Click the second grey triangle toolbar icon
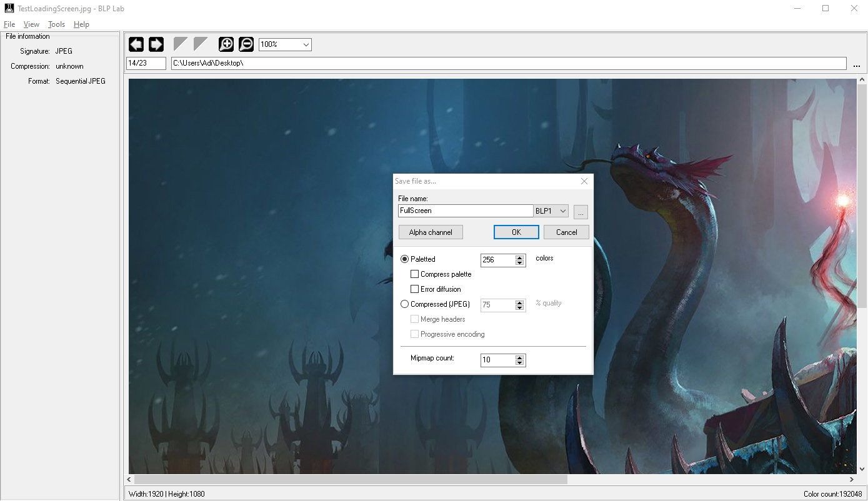This screenshot has height=501, width=868. (x=201, y=44)
